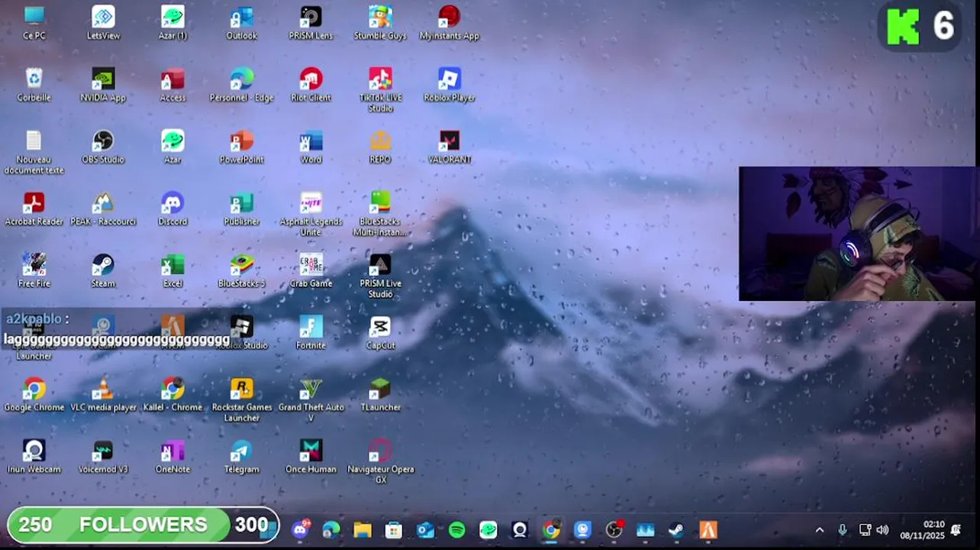Open Steam from the taskbar

676,529
